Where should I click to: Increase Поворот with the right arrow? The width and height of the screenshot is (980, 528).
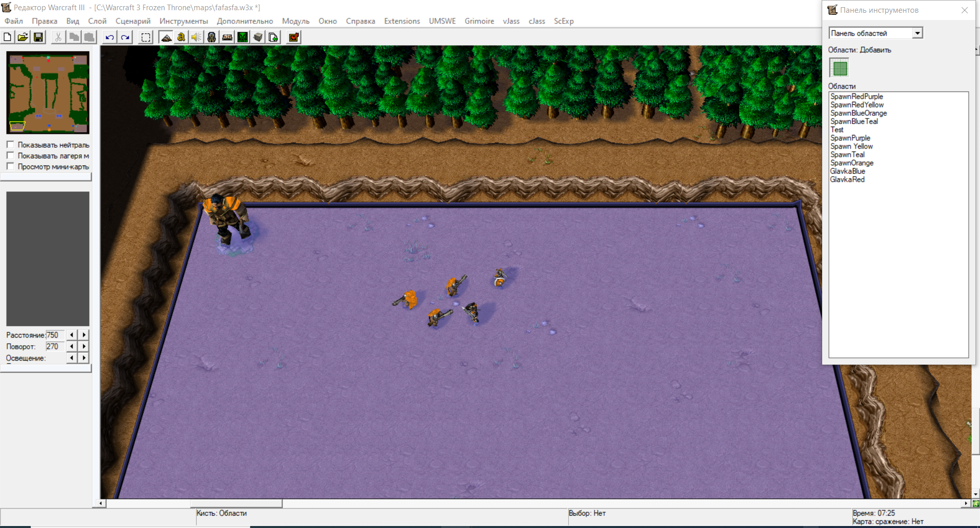(x=84, y=346)
